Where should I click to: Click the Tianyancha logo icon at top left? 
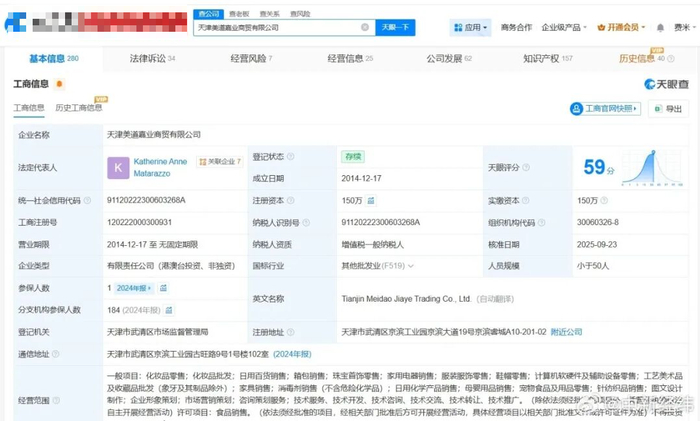[15, 22]
